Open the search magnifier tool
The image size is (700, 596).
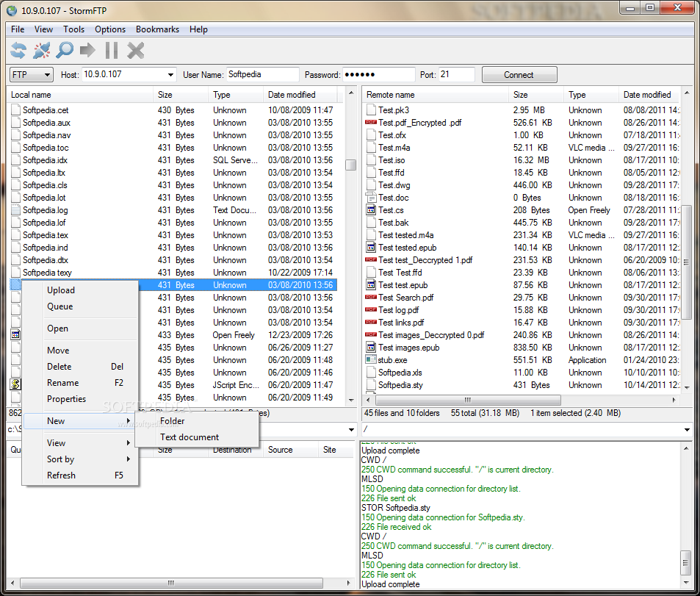click(x=65, y=50)
